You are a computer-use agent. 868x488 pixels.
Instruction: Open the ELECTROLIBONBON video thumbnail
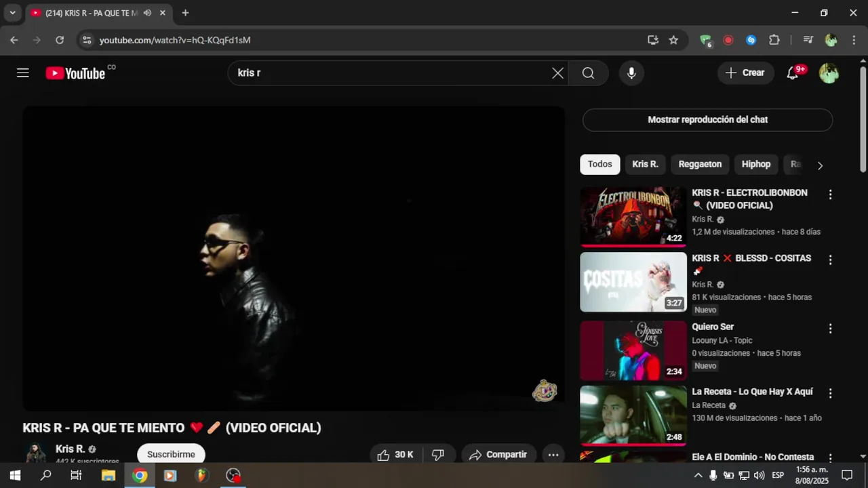[x=633, y=217]
